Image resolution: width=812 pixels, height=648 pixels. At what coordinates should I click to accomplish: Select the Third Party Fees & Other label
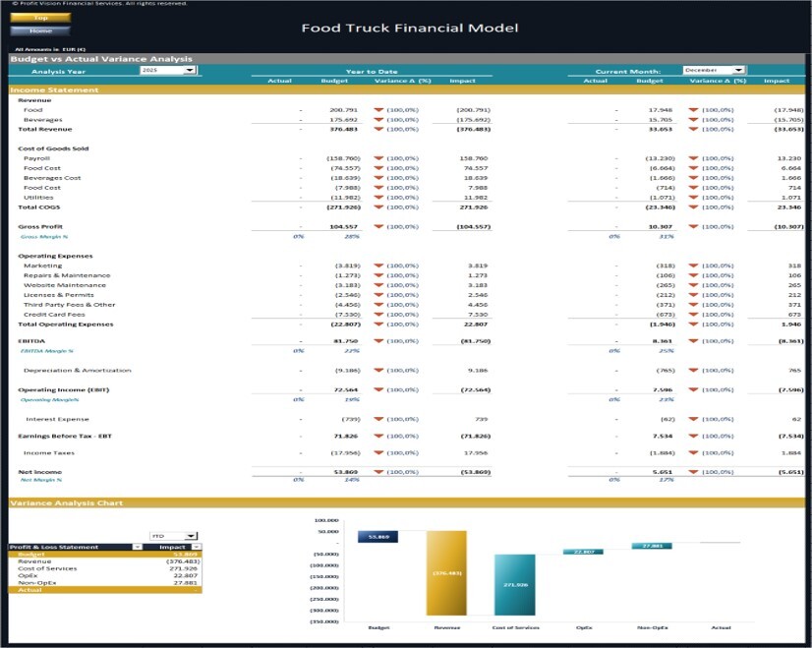[x=70, y=305]
